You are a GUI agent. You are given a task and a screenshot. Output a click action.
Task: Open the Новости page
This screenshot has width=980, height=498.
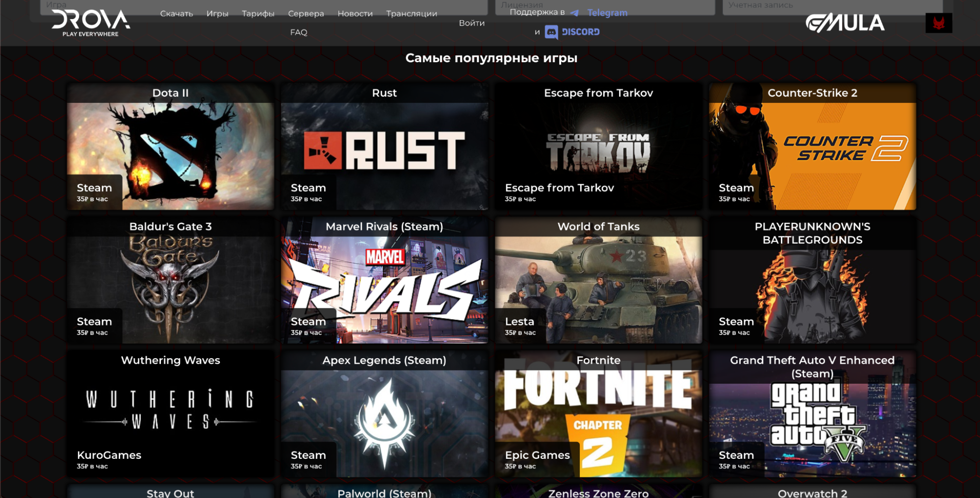coord(355,14)
